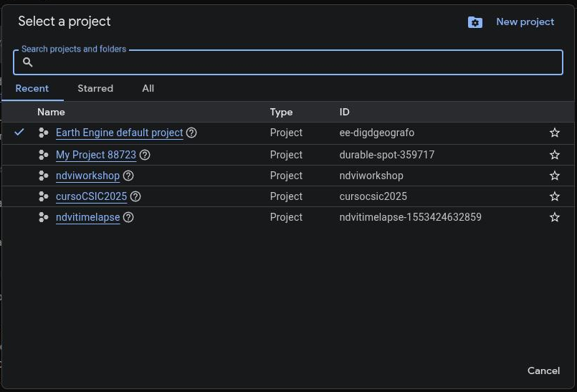Click the Name column header
Viewport: 577px width, 392px height.
point(51,112)
